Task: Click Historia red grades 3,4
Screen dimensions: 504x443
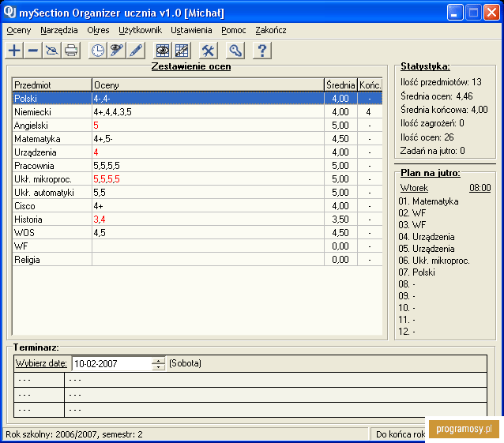Action: tap(100, 220)
